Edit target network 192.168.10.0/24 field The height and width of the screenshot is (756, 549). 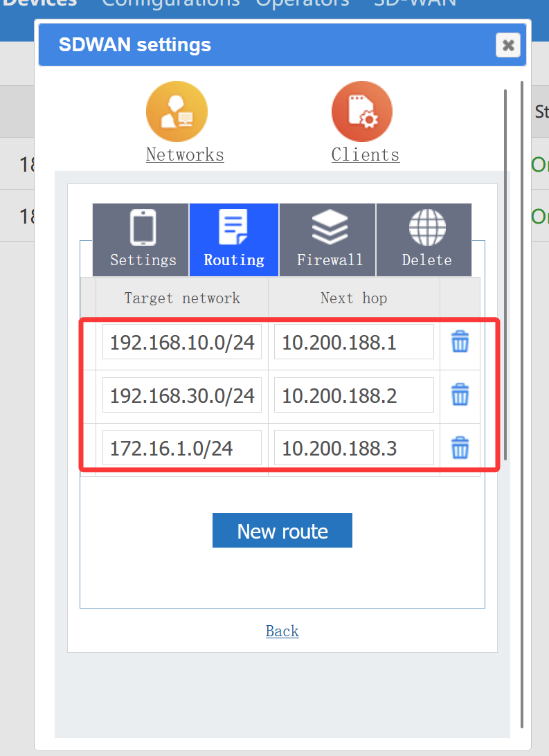coord(182,342)
